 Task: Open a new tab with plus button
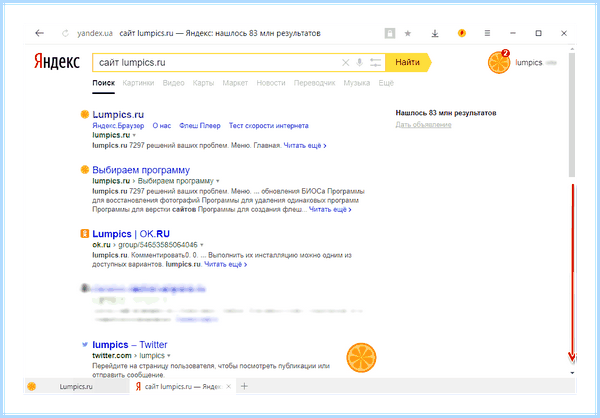(244, 386)
